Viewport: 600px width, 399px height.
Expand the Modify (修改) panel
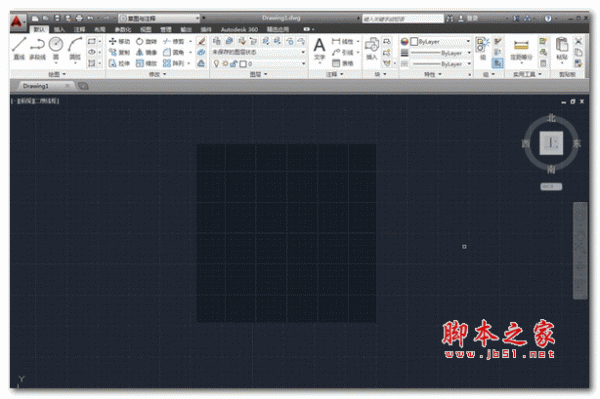(157, 74)
